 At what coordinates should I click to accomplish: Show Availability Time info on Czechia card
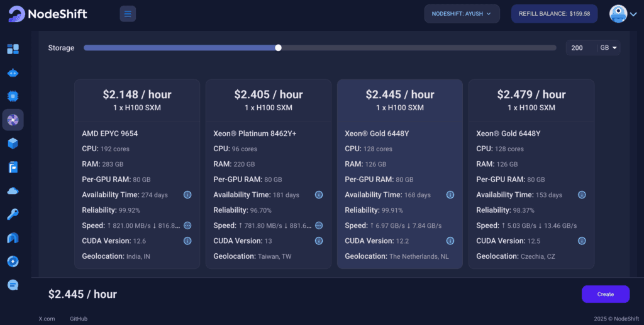point(582,195)
